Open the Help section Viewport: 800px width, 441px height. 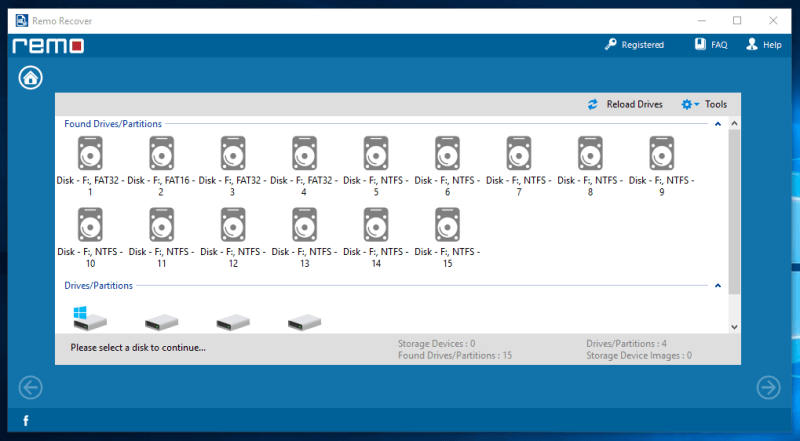[764, 45]
